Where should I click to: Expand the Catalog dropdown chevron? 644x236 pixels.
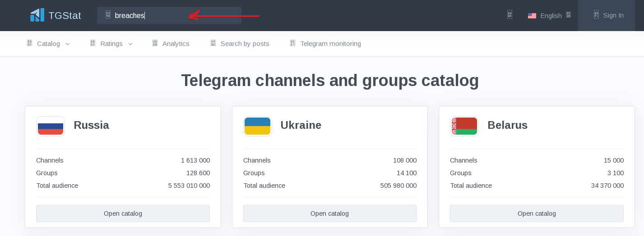pyautogui.click(x=68, y=44)
